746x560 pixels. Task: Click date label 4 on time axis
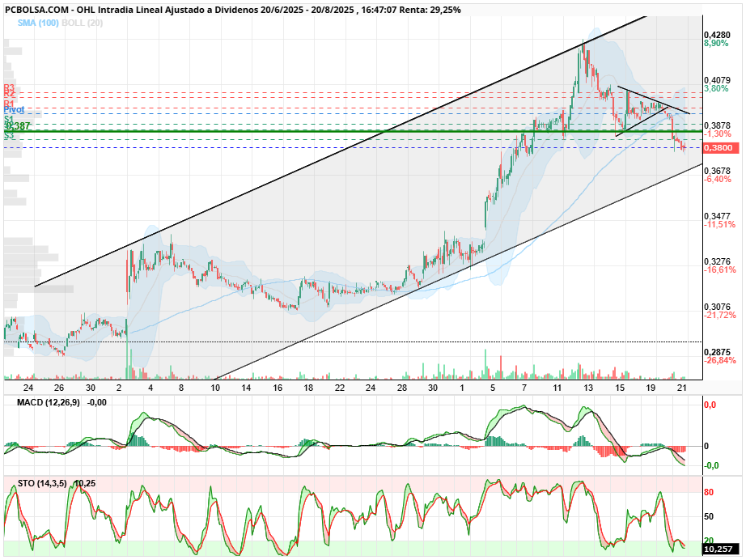[150, 388]
